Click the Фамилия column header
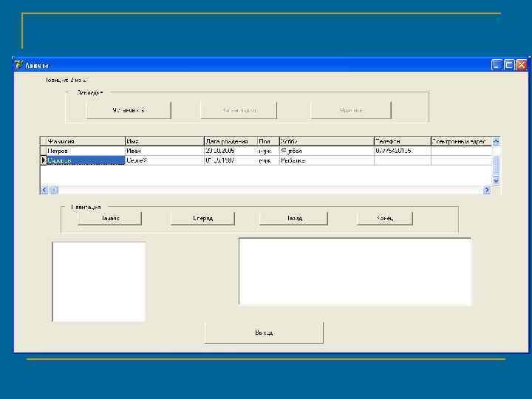Screen dimensions: 532x399 click(86, 141)
